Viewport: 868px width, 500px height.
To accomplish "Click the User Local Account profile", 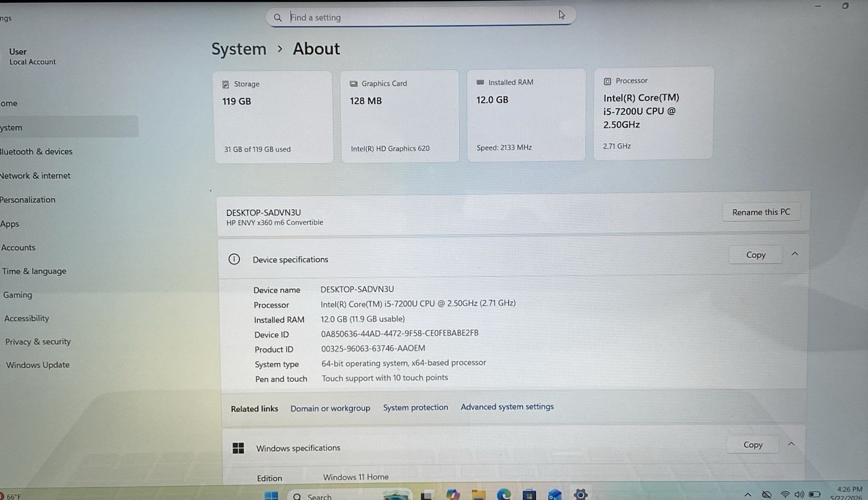I will click(x=33, y=56).
